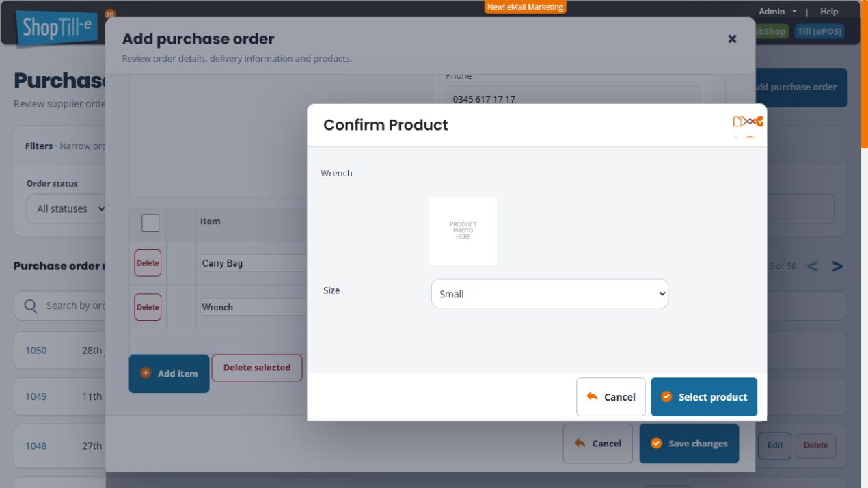The image size is (868, 488).
Task: Delete the Carry Bag item row
Action: 148,263
